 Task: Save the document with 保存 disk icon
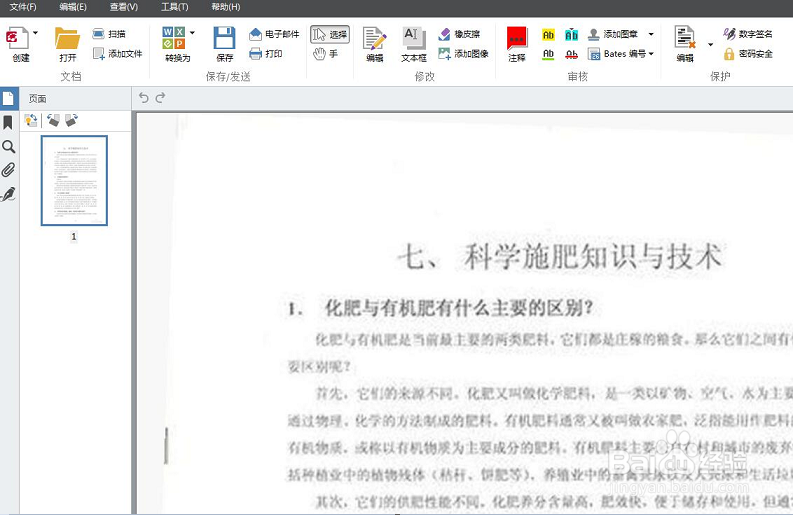point(225,38)
